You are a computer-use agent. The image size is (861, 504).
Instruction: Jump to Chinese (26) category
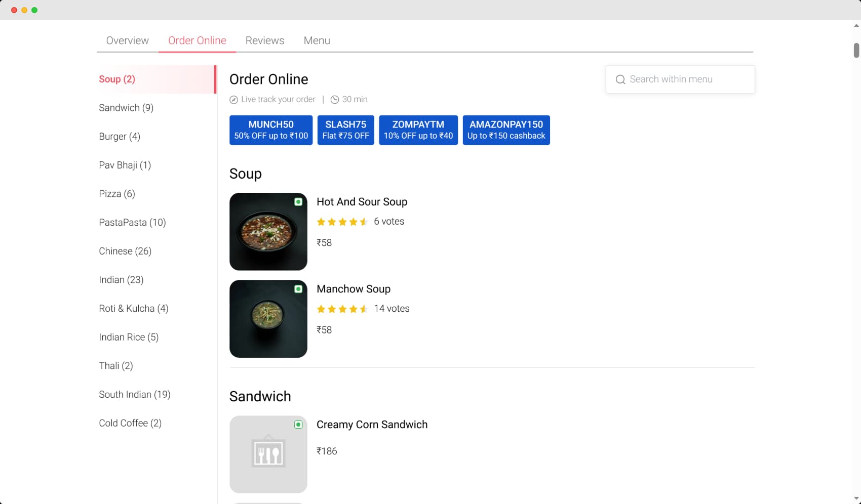click(x=125, y=251)
